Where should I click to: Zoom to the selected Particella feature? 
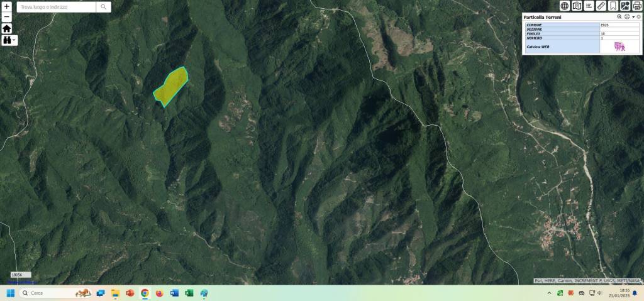619,17
